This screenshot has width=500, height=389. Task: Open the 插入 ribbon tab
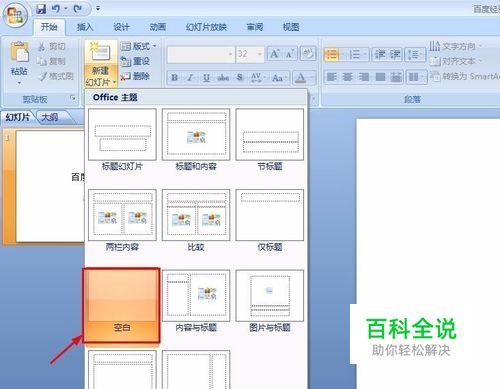click(x=85, y=27)
